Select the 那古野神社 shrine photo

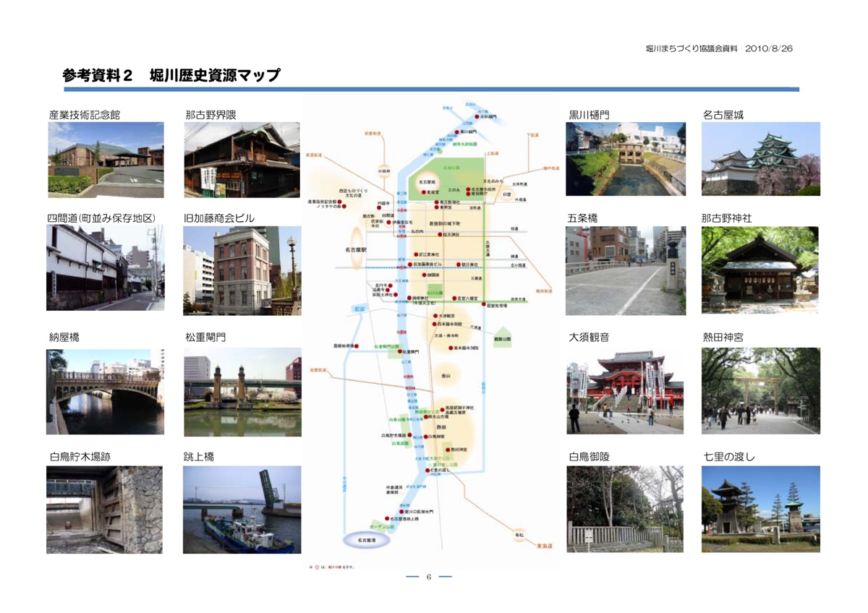coord(760,270)
